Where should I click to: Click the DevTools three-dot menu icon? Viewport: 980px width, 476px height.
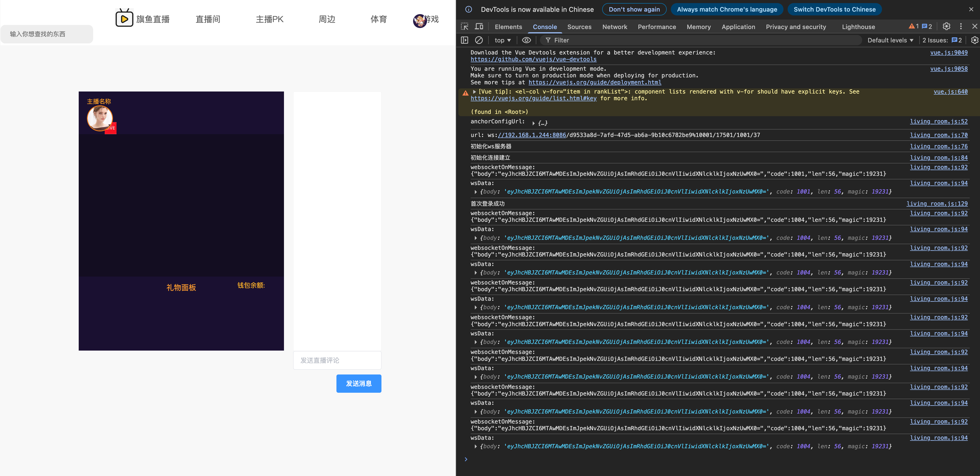961,26
